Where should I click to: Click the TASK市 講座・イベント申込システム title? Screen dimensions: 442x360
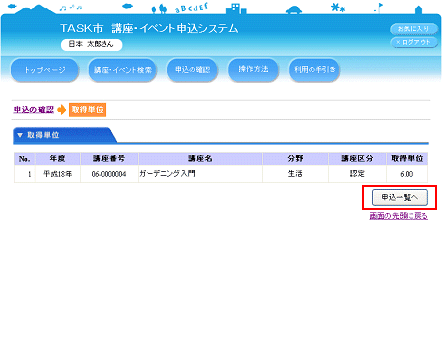click(149, 29)
